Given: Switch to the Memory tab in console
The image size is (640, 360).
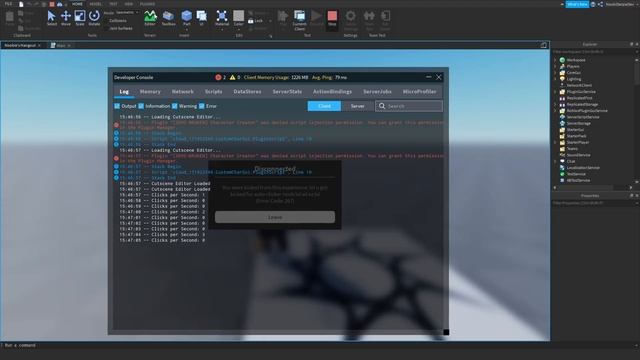Looking at the screenshot, I should (x=150, y=92).
